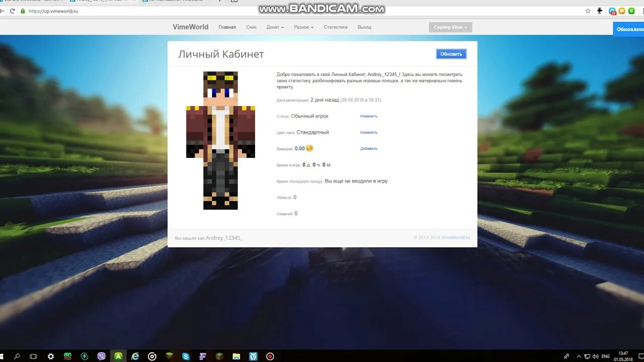This screenshot has height=362, width=644.
Task: Switch input language ENG in tray
Action: 606,356
